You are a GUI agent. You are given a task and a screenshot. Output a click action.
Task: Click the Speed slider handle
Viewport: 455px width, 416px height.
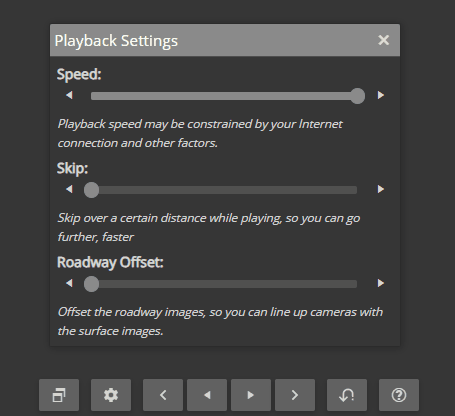[x=358, y=96]
